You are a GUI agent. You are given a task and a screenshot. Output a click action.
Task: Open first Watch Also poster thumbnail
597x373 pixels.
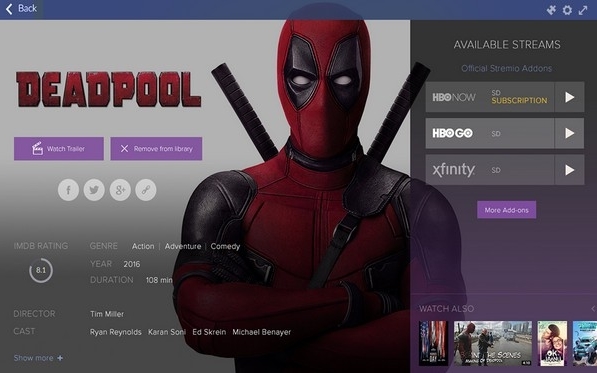433,343
